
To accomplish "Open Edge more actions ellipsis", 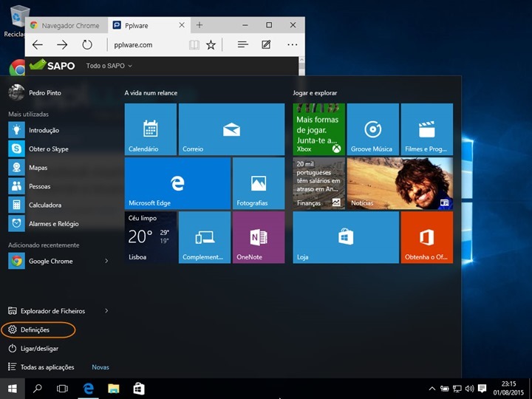I will (x=292, y=45).
